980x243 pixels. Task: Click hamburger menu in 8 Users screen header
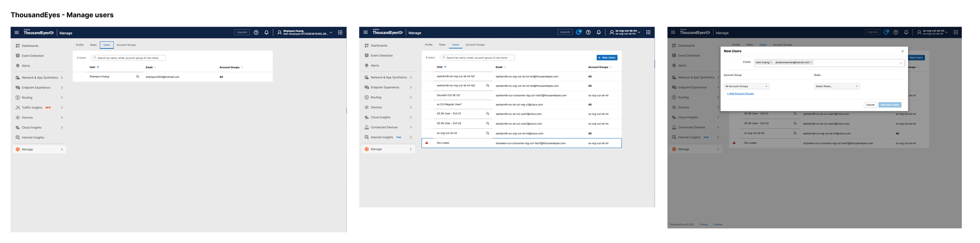coord(366,32)
